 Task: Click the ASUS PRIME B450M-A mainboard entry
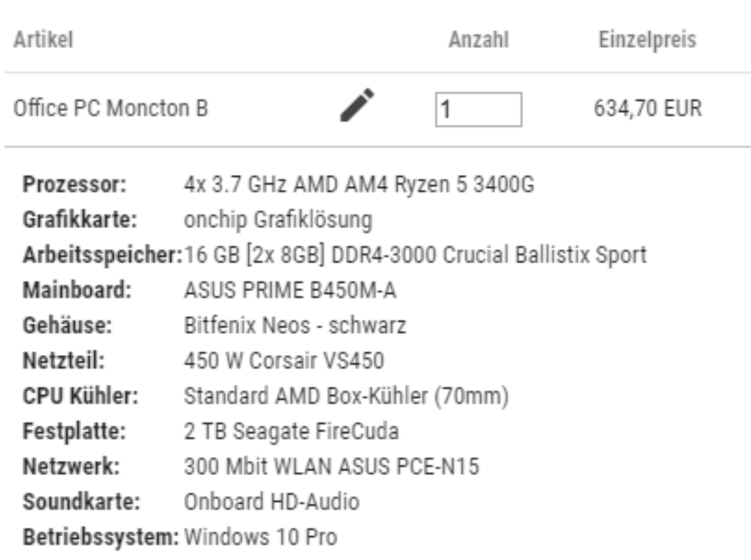(290, 291)
